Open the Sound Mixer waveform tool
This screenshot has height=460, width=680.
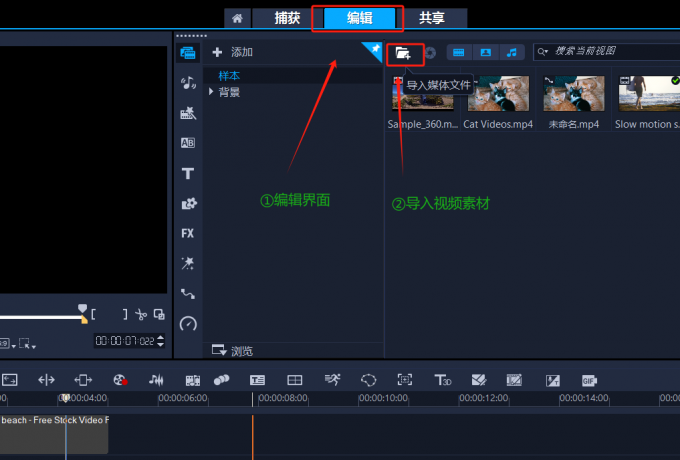pos(156,380)
